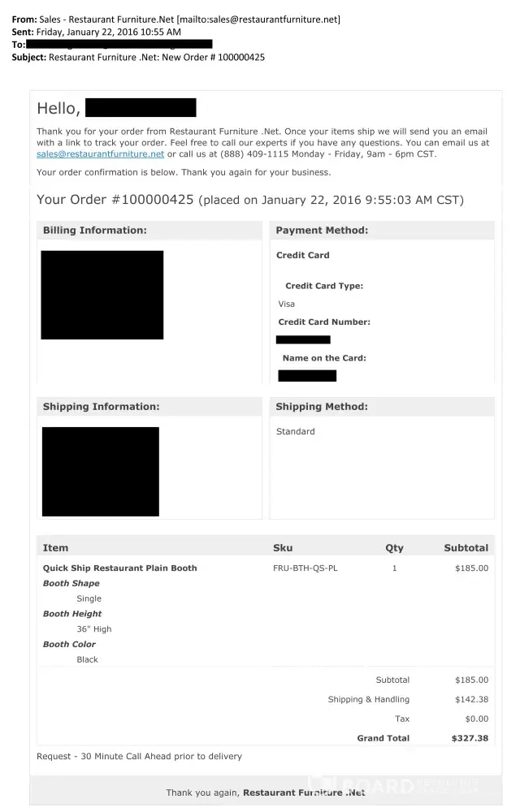Click the Item column header

point(55,548)
